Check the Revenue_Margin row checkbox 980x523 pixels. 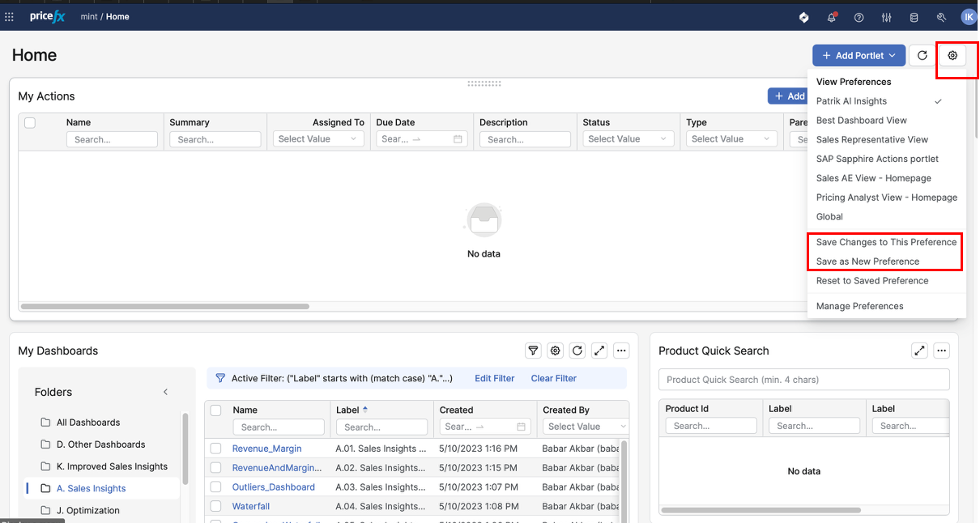coord(215,449)
